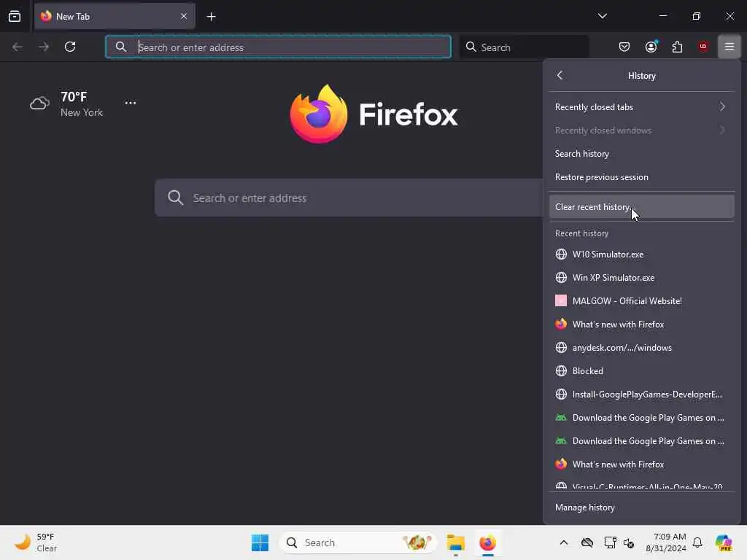Focus the toolbar Search box

[524, 47]
